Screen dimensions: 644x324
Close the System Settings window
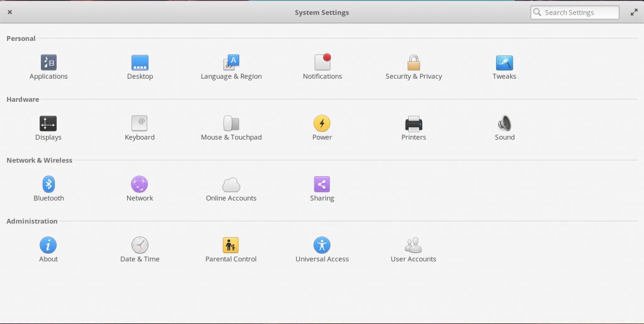(x=10, y=13)
